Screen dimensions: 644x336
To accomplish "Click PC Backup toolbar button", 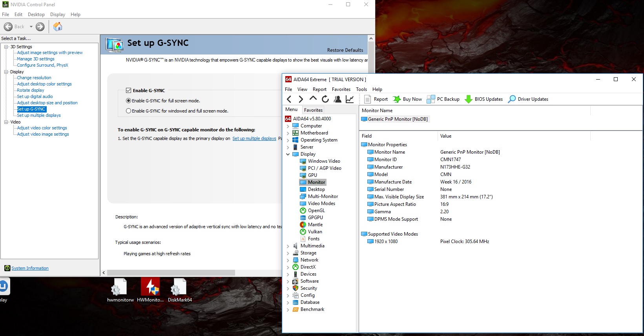I will tap(443, 99).
